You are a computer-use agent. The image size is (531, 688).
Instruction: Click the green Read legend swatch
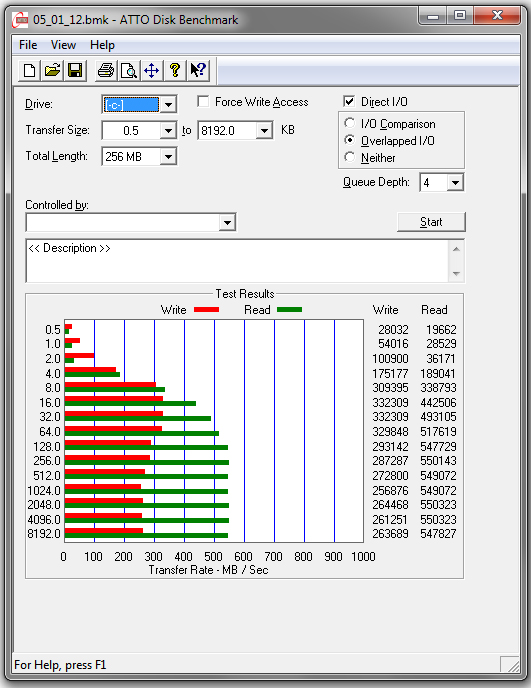[290, 310]
